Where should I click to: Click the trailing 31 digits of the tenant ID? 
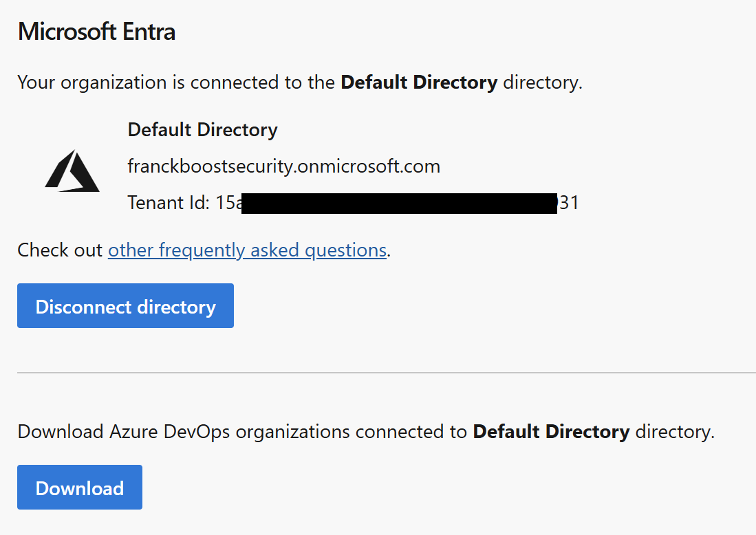click(x=568, y=203)
